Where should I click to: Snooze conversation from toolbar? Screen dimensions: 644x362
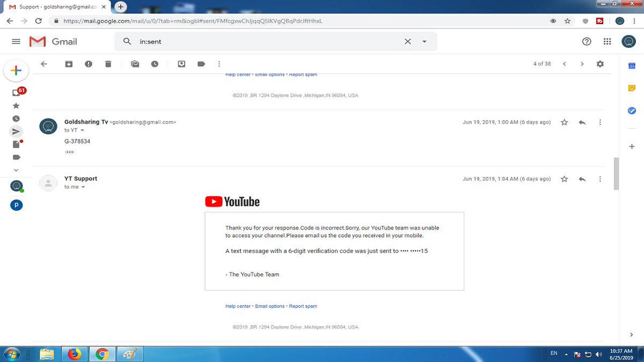[155, 64]
